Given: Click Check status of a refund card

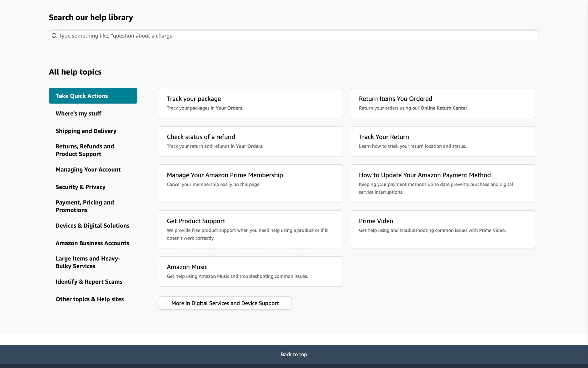Looking at the screenshot, I should tap(250, 141).
